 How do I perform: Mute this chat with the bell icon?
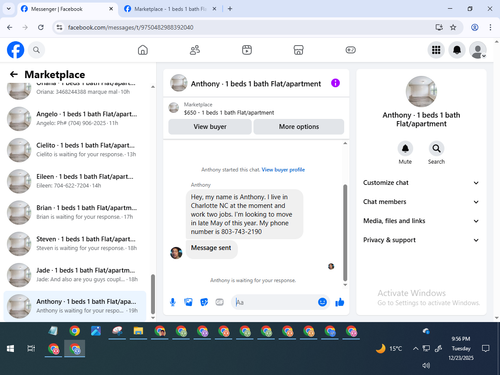[405, 149]
